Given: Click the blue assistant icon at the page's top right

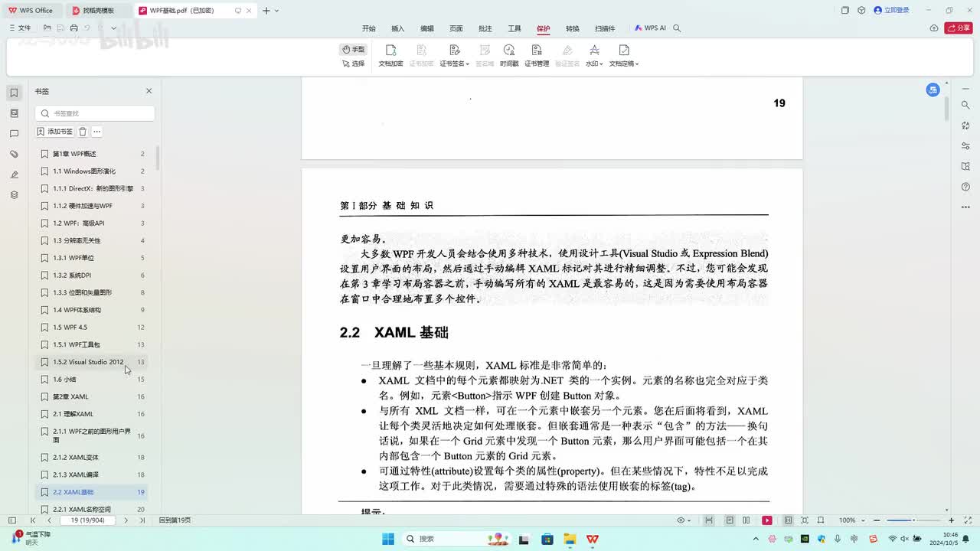Looking at the screenshot, I should [933, 90].
